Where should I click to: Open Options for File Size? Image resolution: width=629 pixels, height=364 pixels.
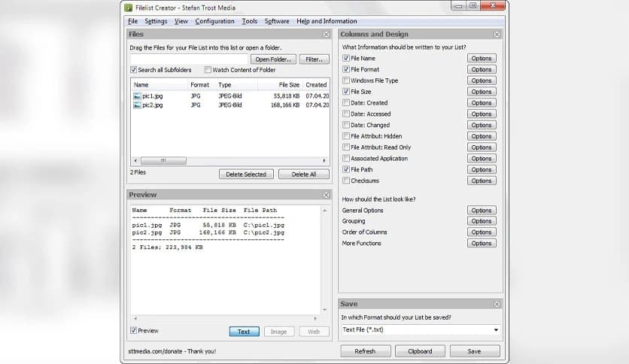coord(482,92)
